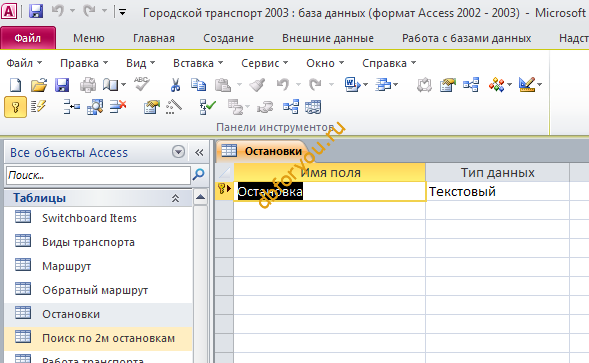Click the navigation pane scroll up arrow
The width and height of the screenshot is (589, 363).
pyautogui.click(x=201, y=197)
